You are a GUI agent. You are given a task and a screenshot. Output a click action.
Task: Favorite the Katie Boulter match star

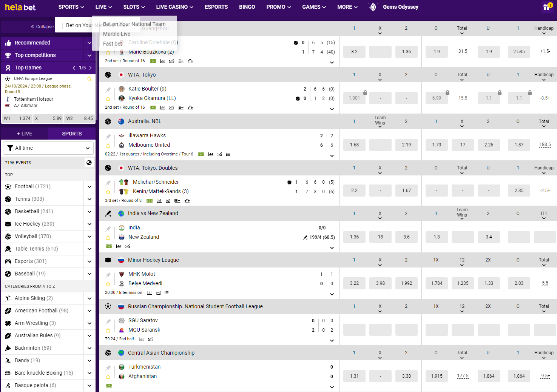coord(108,99)
